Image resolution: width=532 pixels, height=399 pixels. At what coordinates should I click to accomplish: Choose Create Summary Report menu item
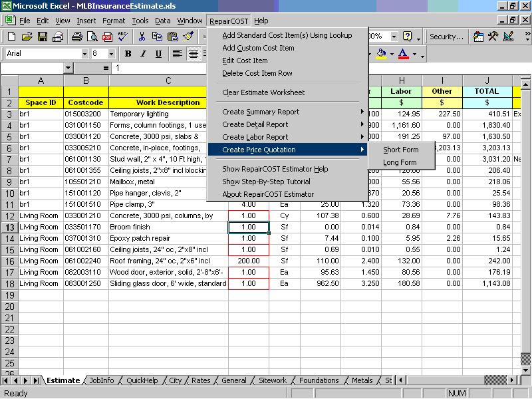point(261,112)
